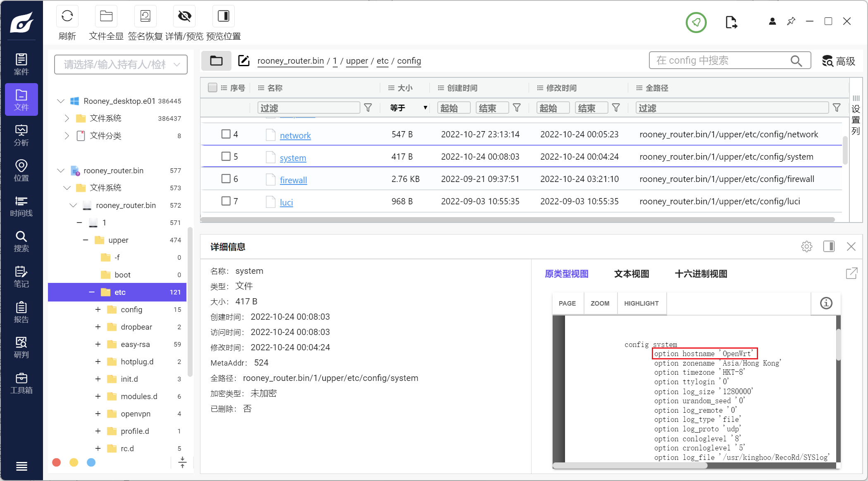868x481 pixels.
Task: Open the luci file link
Action: [286, 202]
